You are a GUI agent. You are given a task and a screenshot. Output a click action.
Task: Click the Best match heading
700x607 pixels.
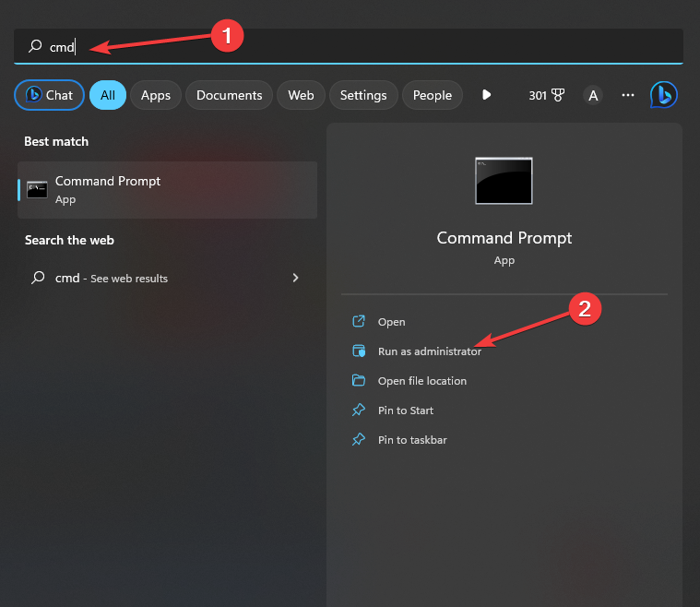pyautogui.click(x=56, y=141)
